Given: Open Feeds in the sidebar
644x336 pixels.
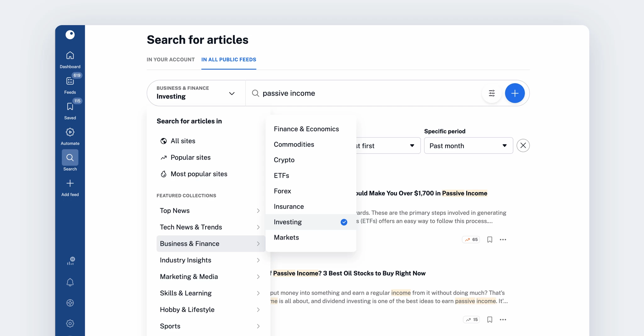Looking at the screenshot, I should pos(70,85).
